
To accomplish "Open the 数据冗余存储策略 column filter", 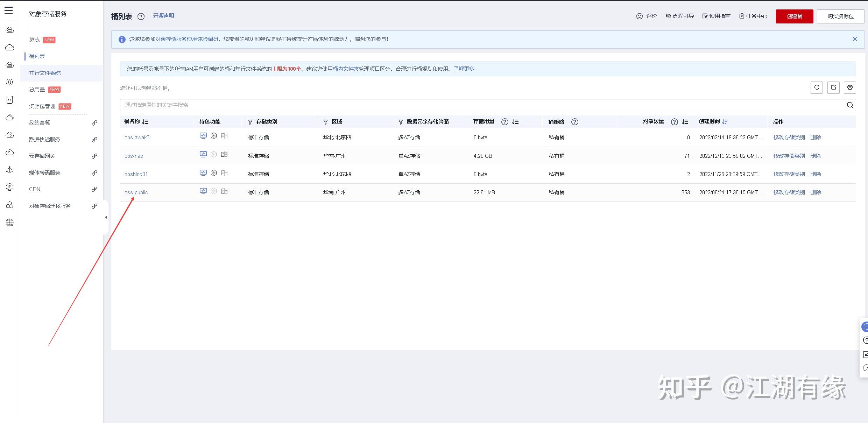I will point(401,122).
